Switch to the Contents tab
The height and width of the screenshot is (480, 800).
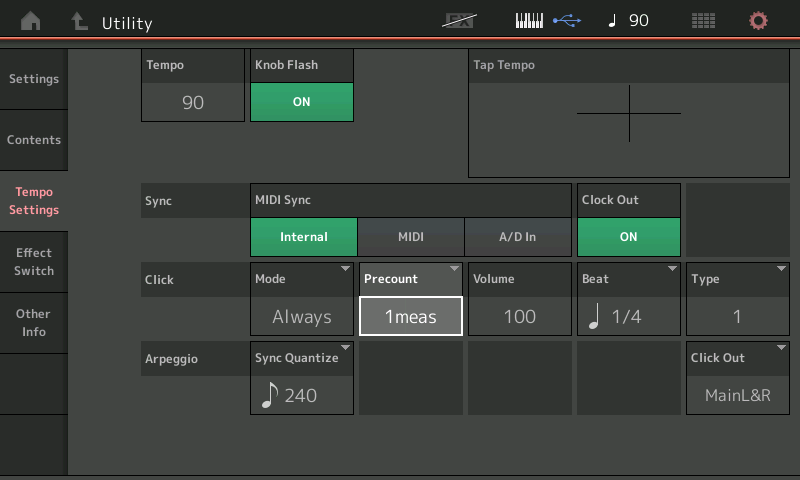[34, 140]
